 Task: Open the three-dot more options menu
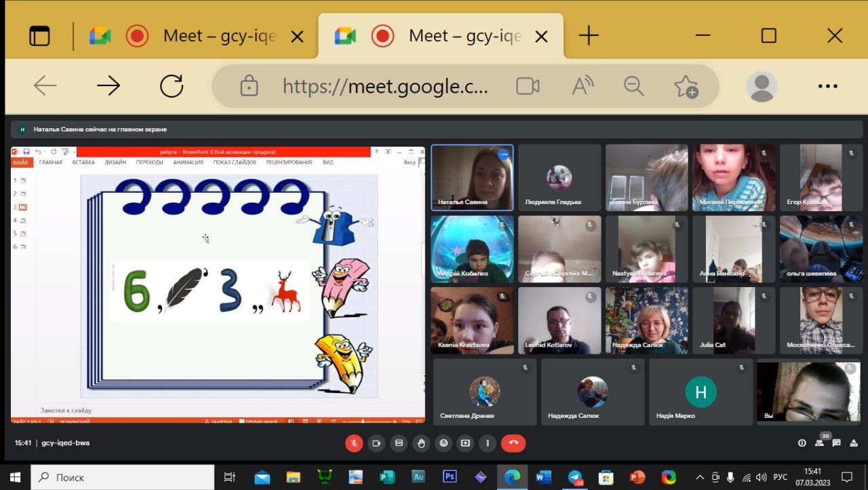(x=488, y=443)
